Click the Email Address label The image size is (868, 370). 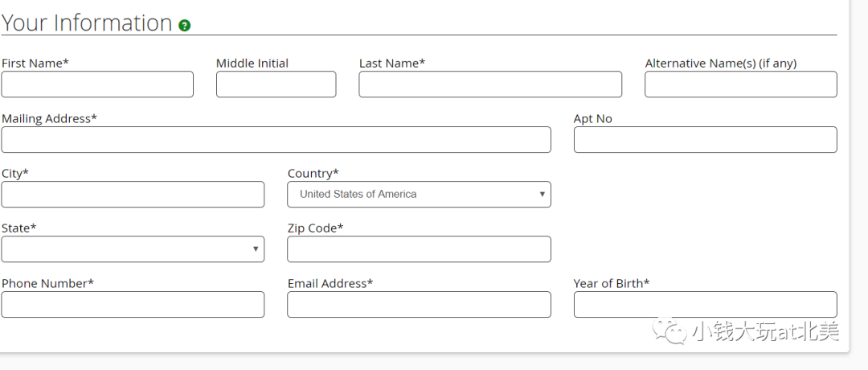[330, 283]
